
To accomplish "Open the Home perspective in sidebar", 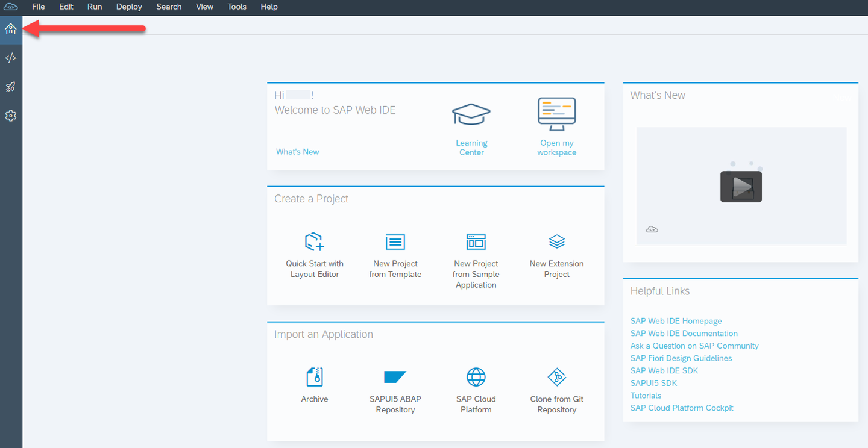I will coord(10,29).
